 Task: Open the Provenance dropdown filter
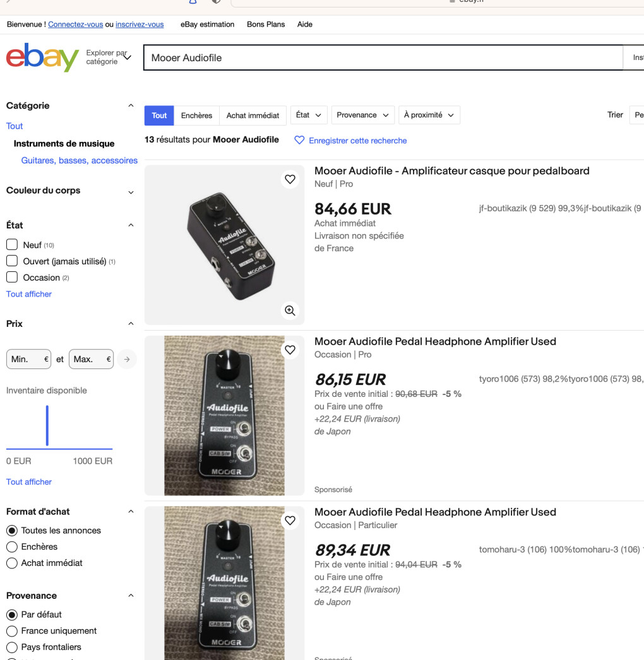click(x=363, y=115)
